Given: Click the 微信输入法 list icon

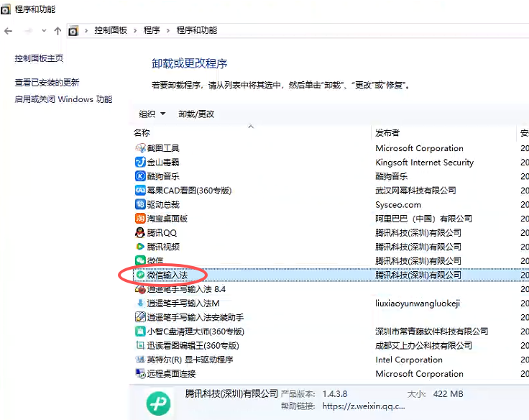Looking at the screenshot, I should click(140, 275).
